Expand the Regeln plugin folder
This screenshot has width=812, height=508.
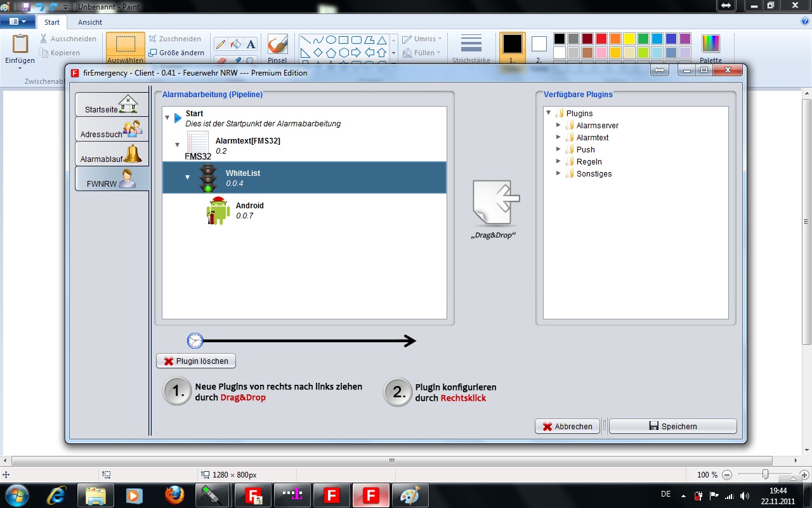[x=558, y=161]
